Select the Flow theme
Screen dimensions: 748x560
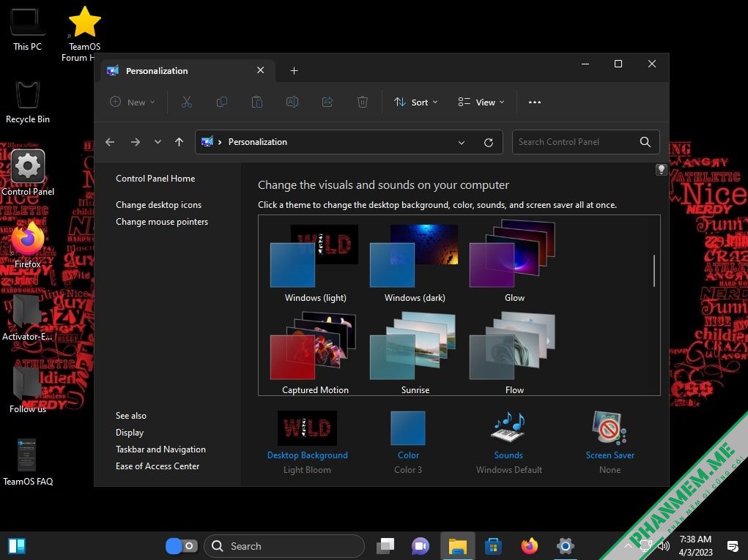[x=514, y=353]
